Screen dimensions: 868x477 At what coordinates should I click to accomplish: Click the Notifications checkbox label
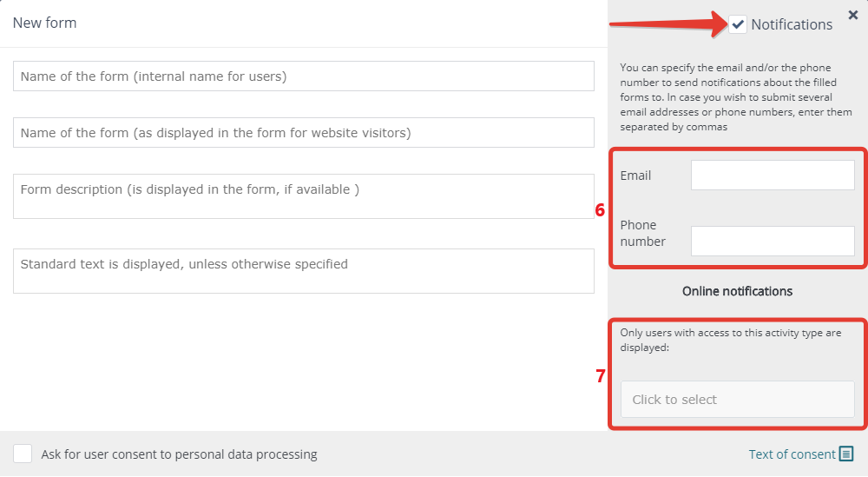click(x=792, y=24)
